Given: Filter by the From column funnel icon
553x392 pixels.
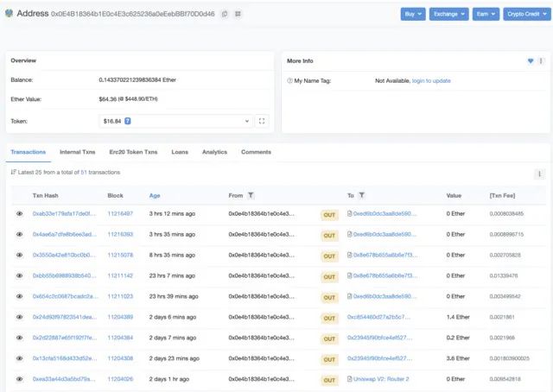Looking at the screenshot, I should tap(251, 195).
